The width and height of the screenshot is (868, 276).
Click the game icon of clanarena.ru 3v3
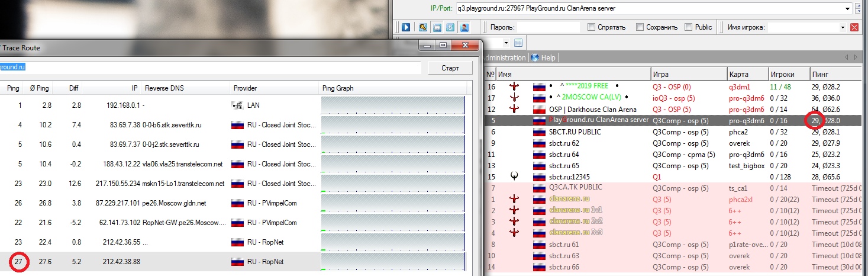(515, 233)
